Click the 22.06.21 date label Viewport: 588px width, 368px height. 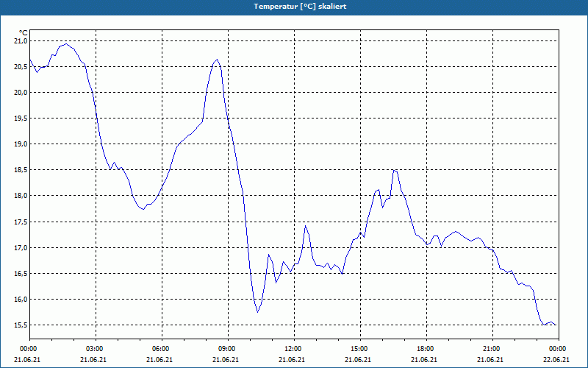coord(556,360)
